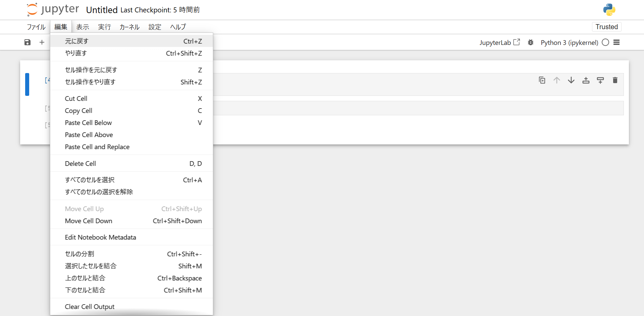
Task: Add a new cell with the plus icon
Action: (x=42, y=42)
